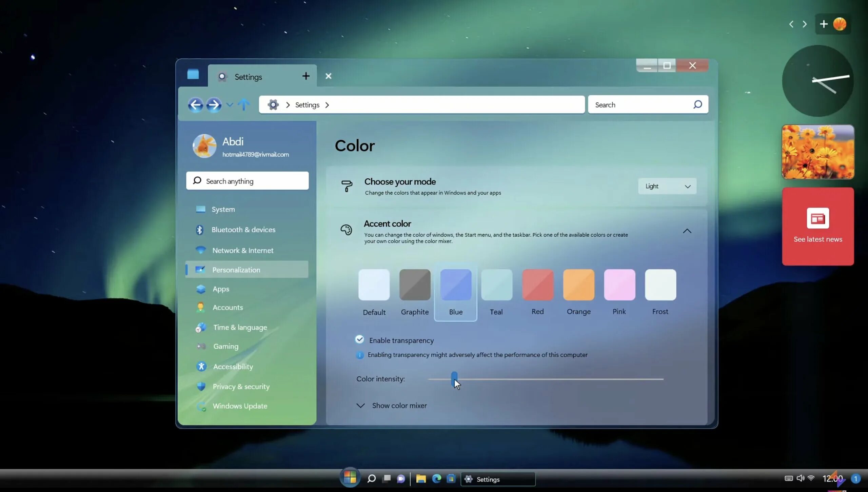
Task: Click the forward navigation arrow
Action: point(214,105)
